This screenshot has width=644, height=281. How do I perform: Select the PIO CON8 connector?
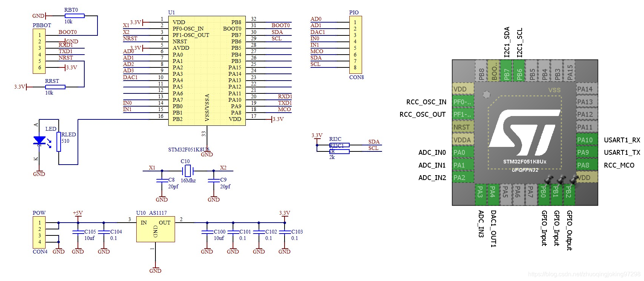[355, 45]
